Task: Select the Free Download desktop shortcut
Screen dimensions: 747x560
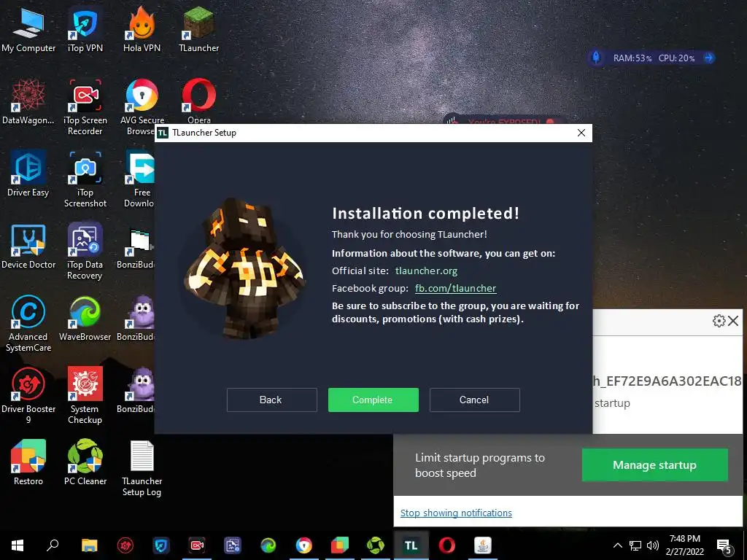Action: [x=139, y=179]
